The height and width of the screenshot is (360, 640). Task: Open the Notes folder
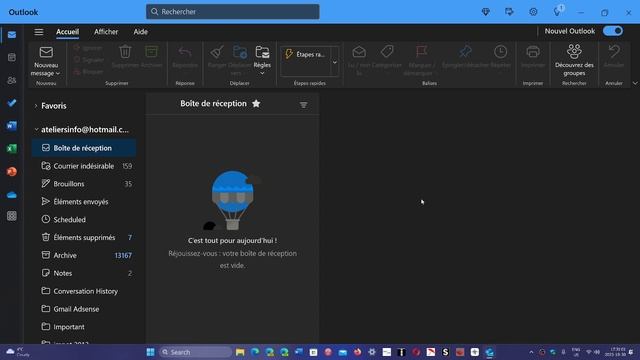point(84,273)
